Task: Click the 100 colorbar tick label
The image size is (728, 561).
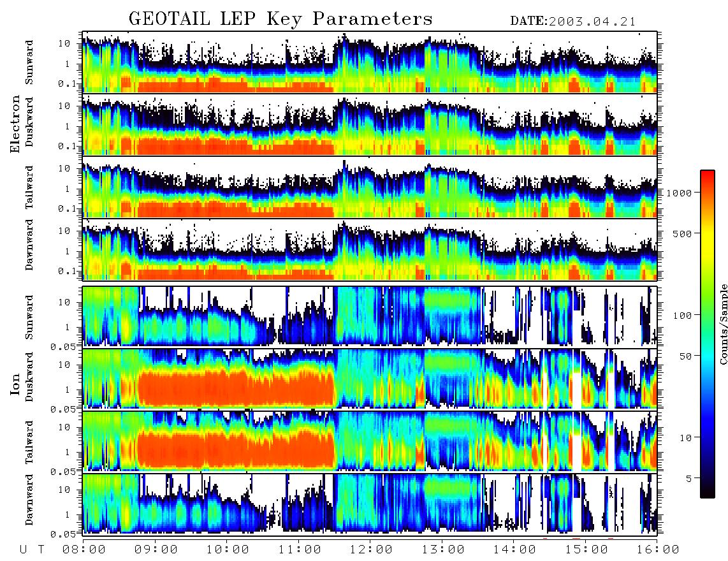Action: pos(682,316)
